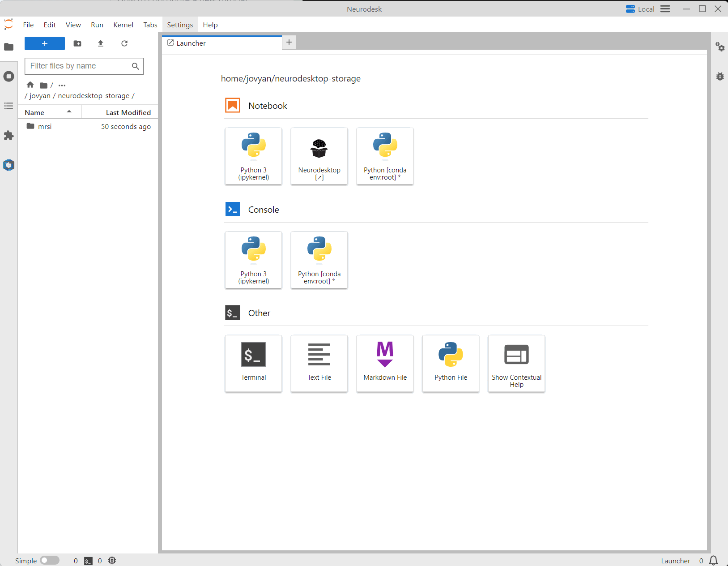
Task: Open the mrsi folder
Action: coord(45,127)
